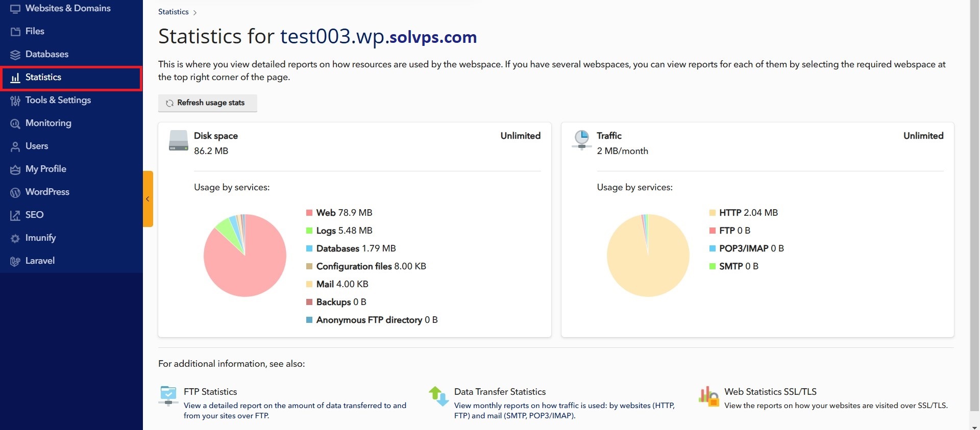Go to Tools & Settings
980x430 pixels.
pos(58,100)
